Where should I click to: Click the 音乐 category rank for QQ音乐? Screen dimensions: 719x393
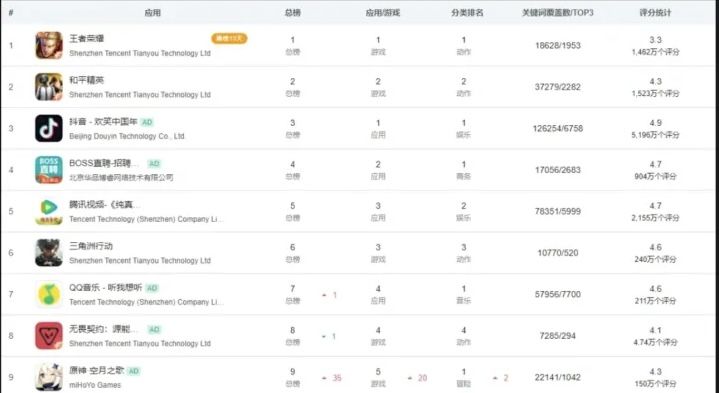464,301
